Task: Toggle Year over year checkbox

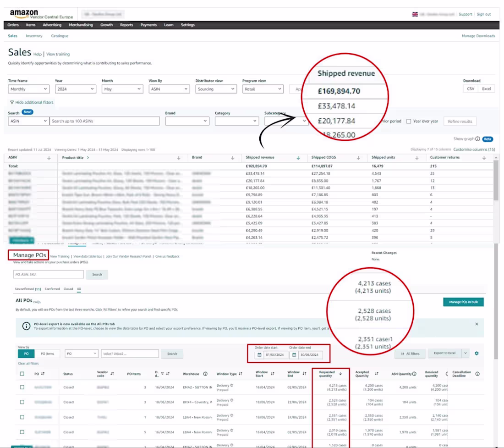Action: pyautogui.click(x=409, y=121)
